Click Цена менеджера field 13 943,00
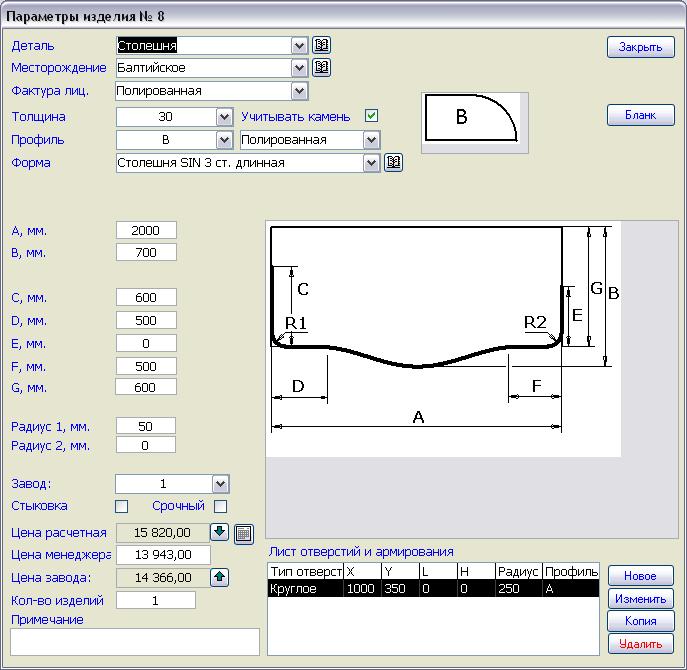The height and width of the screenshot is (670, 687). [x=163, y=555]
